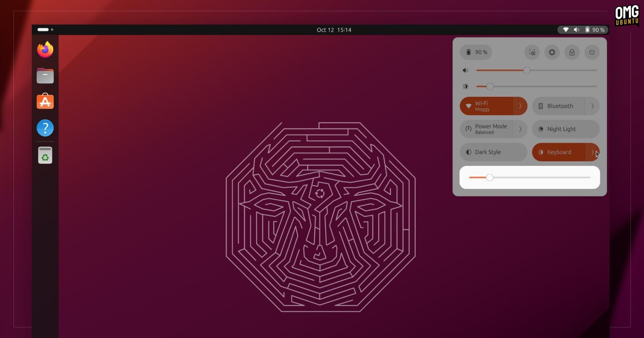Toggle the Wi-Fi Moggy connection

click(x=486, y=106)
